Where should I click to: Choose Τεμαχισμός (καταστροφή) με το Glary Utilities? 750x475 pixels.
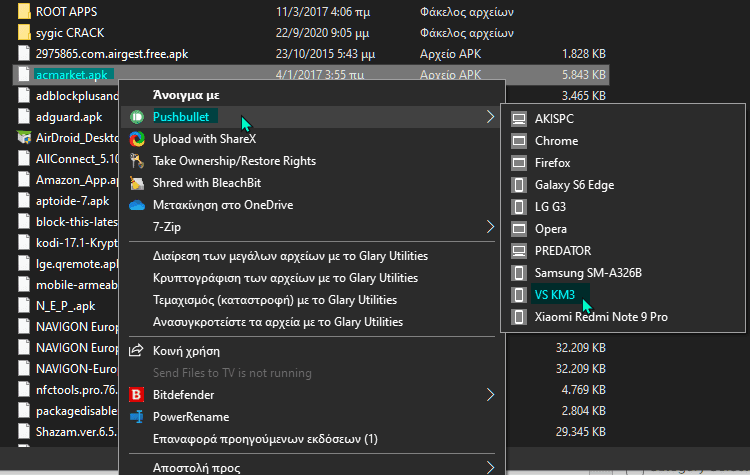312,300
